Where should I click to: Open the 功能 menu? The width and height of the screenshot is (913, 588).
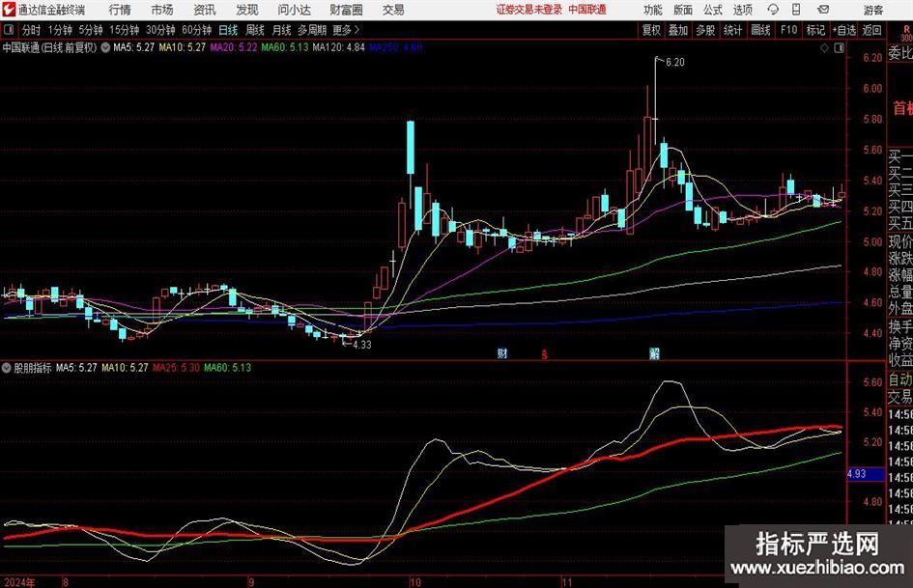[x=653, y=10]
